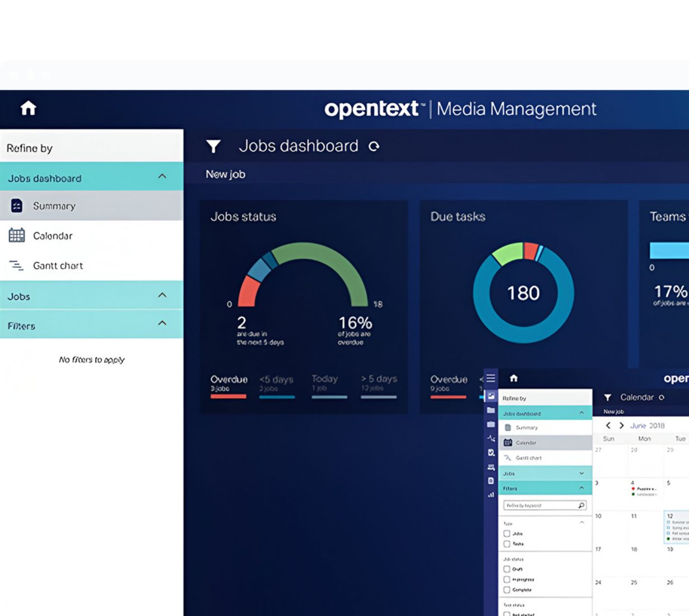The image size is (689, 616).
Task: Check the Draft job status checkbox
Action: tap(507, 569)
